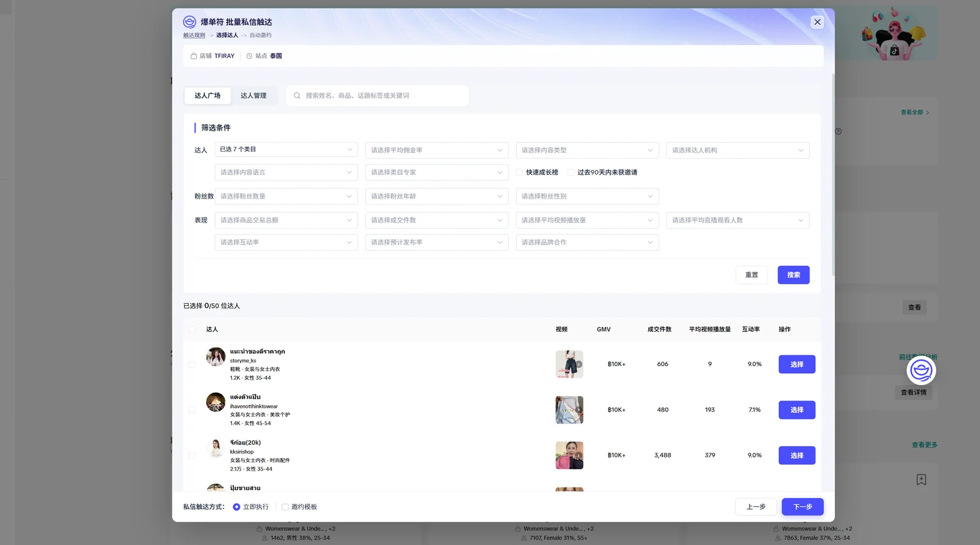
Task: Select the 立即执行 radio option
Action: click(237, 507)
